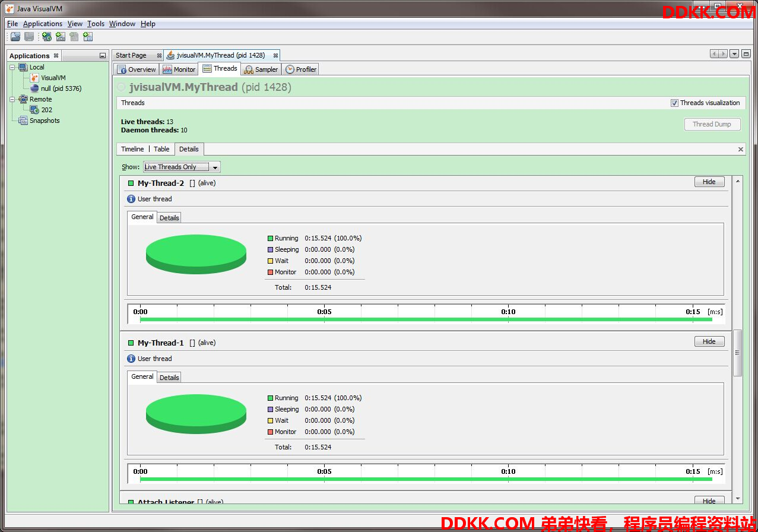Close the threads view with X
Viewport: 758px width, 532px height.
click(x=741, y=150)
